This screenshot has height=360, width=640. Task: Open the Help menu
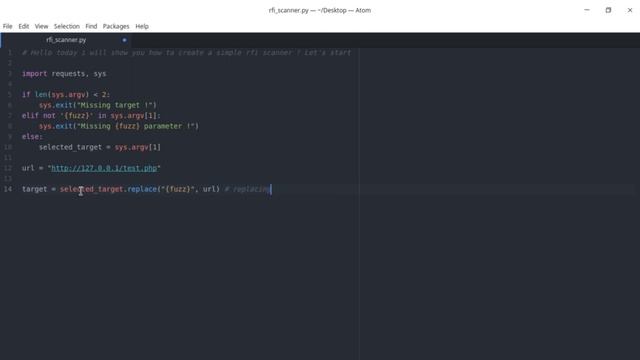[x=142, y=26]
